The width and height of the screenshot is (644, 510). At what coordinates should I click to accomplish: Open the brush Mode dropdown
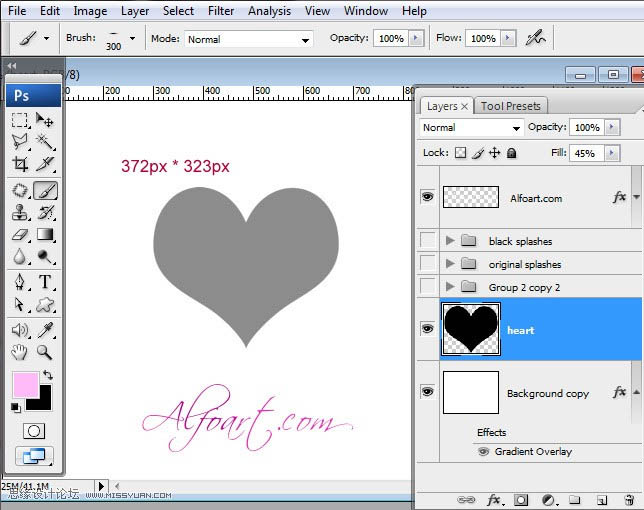(x=247, y=39)
